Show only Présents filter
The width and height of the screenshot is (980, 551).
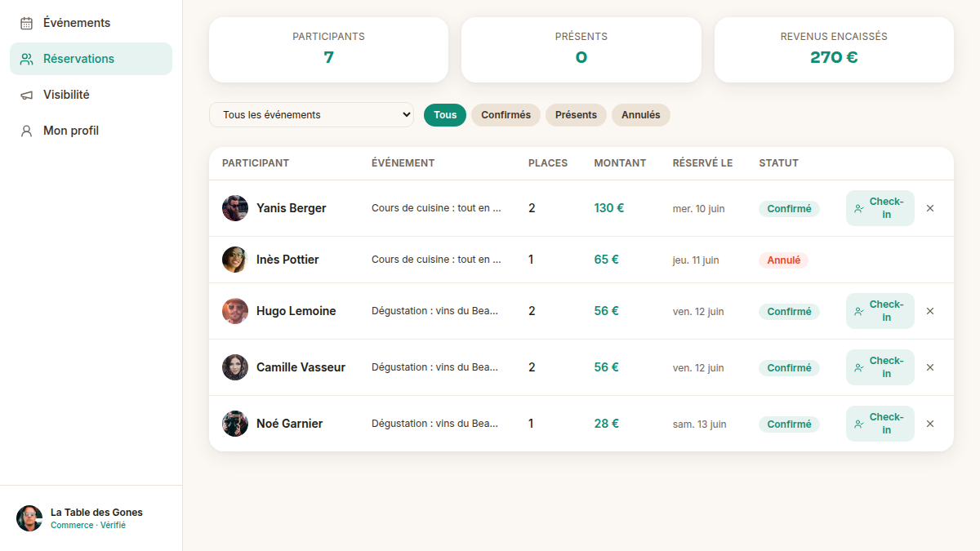coord(576,115)
